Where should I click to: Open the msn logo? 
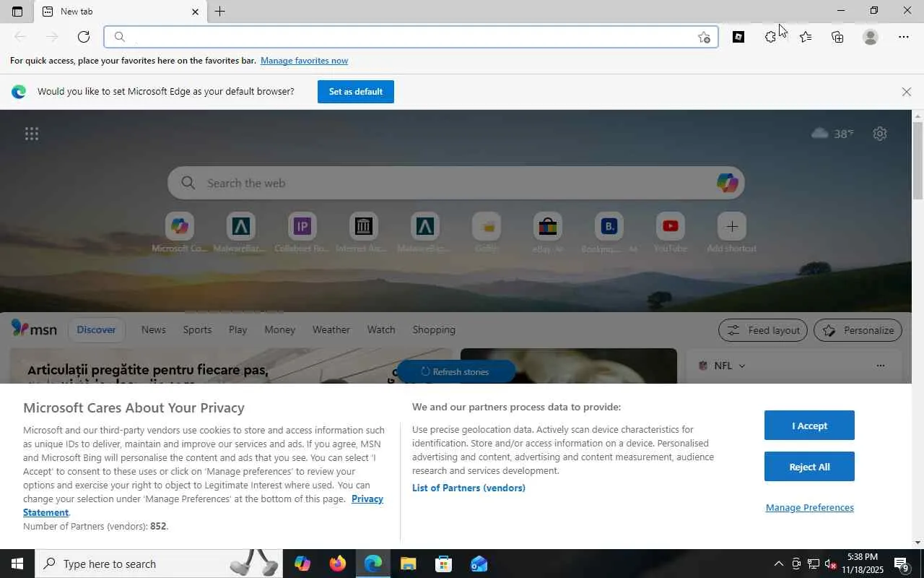34,329
